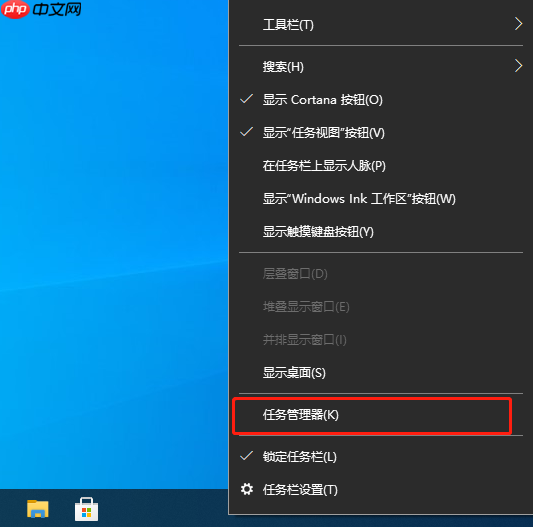This screenshot has width=533, height=527.
Task: Enable 在任务栏上显示人脉(P)
Action: click(381, 166)
